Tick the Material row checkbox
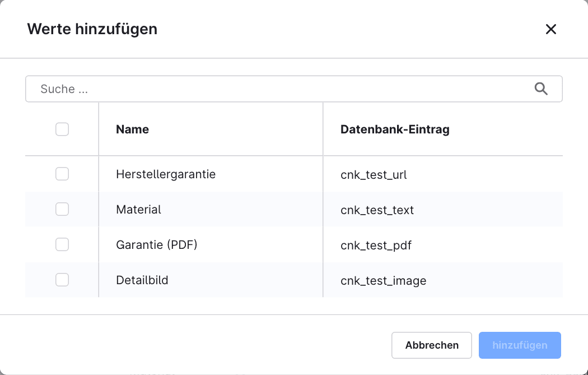This screenshot has width=588, height=375. tap(62, 209)
